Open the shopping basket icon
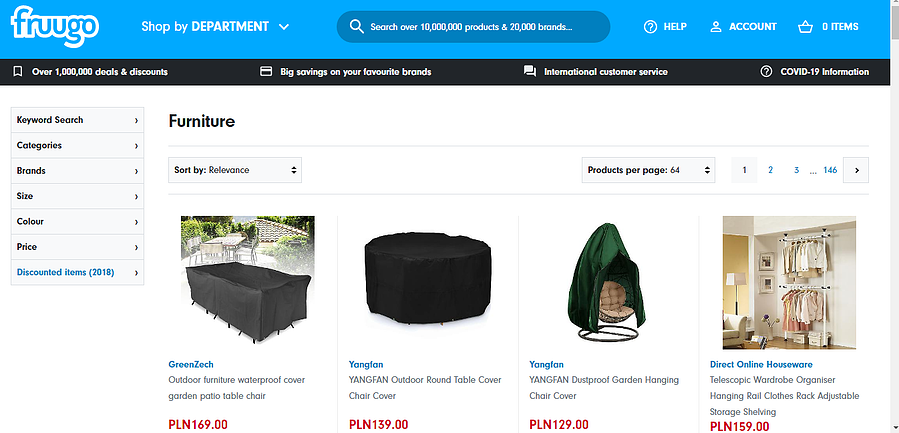Viewport: 899px width, 433px height. [x=805, y=27]
